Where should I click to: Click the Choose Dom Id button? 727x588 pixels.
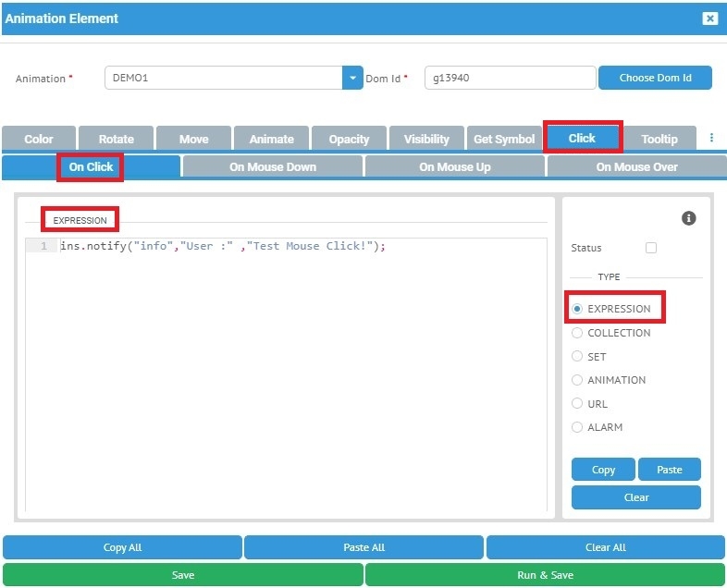click(x=655, y=79)
